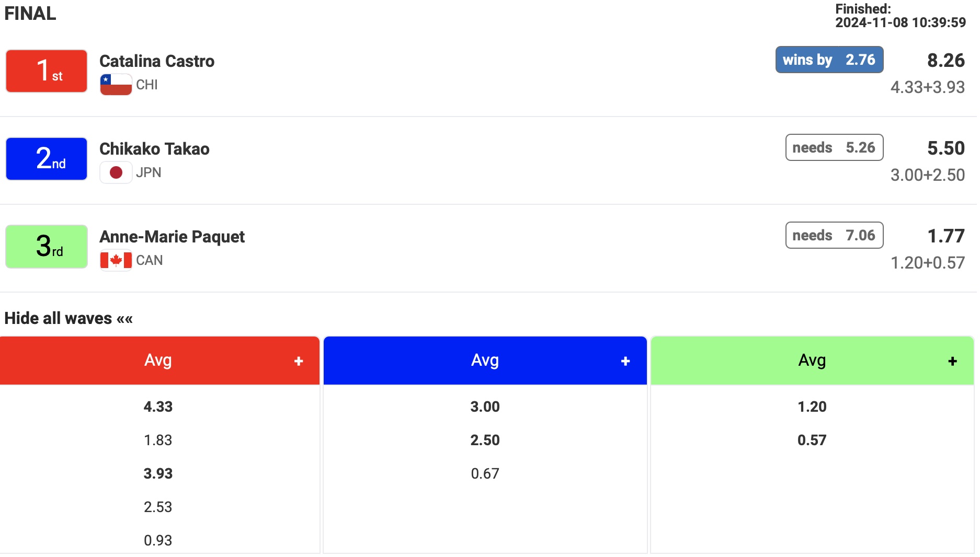Screen dimensions: 980x557
Task: Click the red Avg column header
Action: click(x=158, y=361)
